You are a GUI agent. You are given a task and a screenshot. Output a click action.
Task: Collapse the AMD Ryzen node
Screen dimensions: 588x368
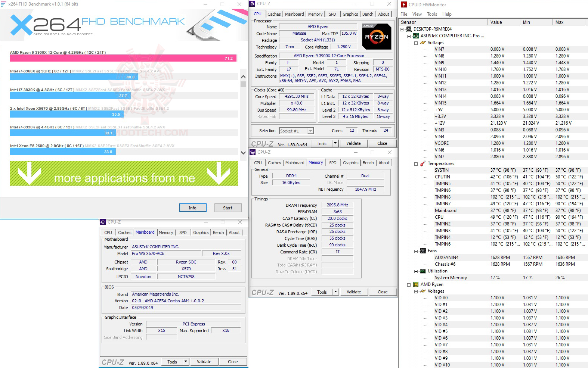[409, 284]
